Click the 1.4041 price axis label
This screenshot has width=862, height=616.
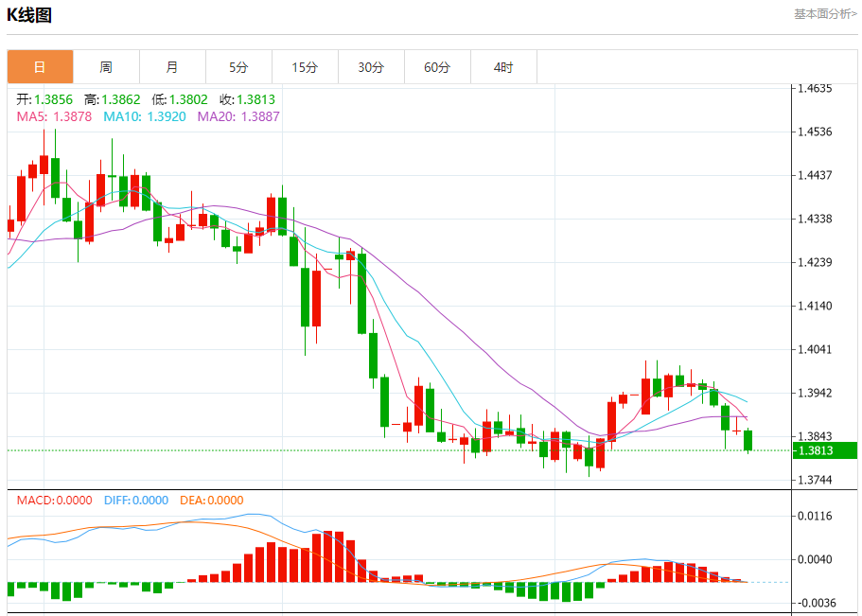[816, 349]
